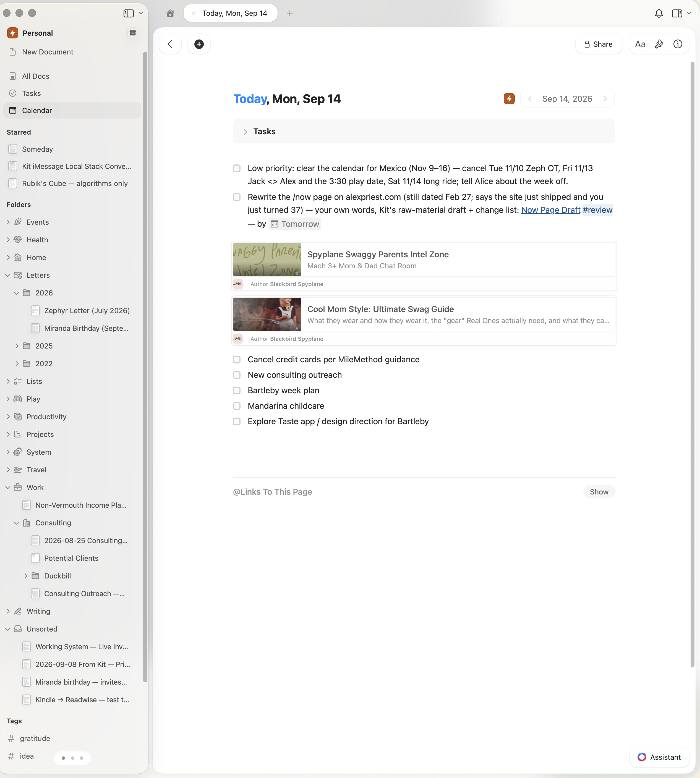This screenshot has width=700, height=778.
Task: Open the style brush icon
Action: pos(659,44)
